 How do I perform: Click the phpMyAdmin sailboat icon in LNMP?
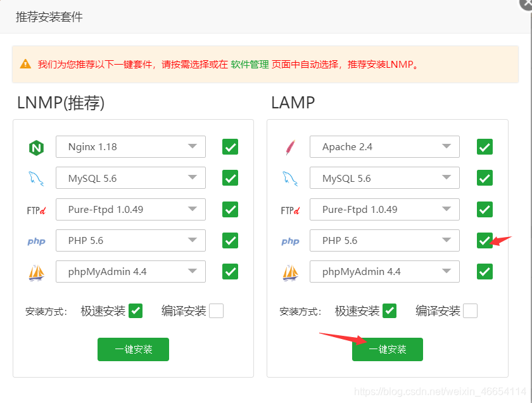pyautogui.click(x=36, y=273)
